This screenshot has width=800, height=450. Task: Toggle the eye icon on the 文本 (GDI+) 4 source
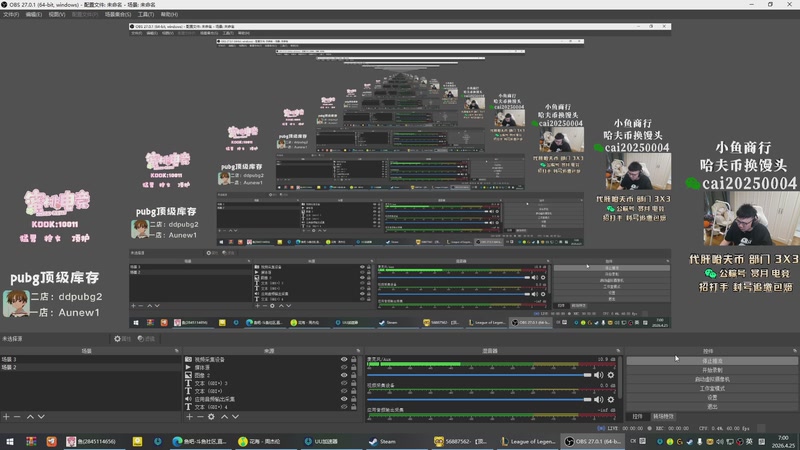(x=344, y=407)
